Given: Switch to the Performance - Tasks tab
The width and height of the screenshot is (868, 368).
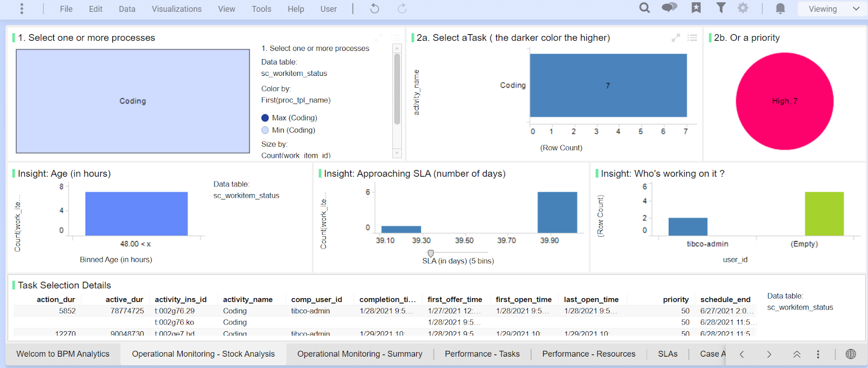Looking at the screenshot, I should (x=482, y=354).
